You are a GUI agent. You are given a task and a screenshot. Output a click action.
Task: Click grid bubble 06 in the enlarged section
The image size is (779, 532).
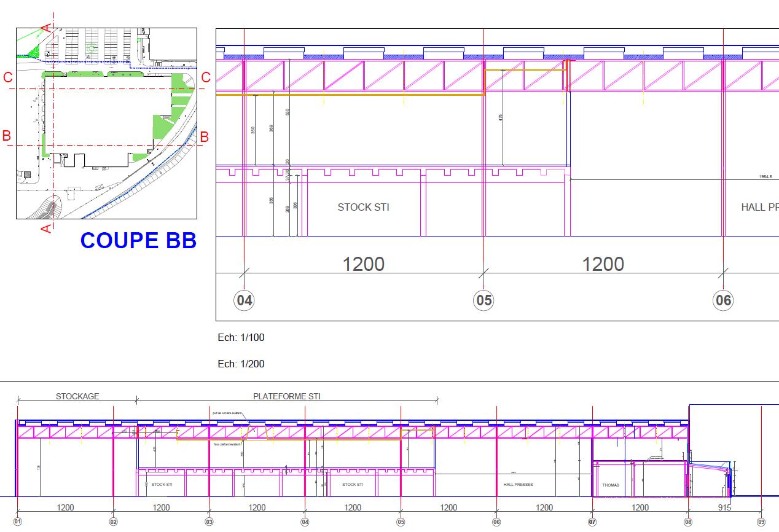723,300
